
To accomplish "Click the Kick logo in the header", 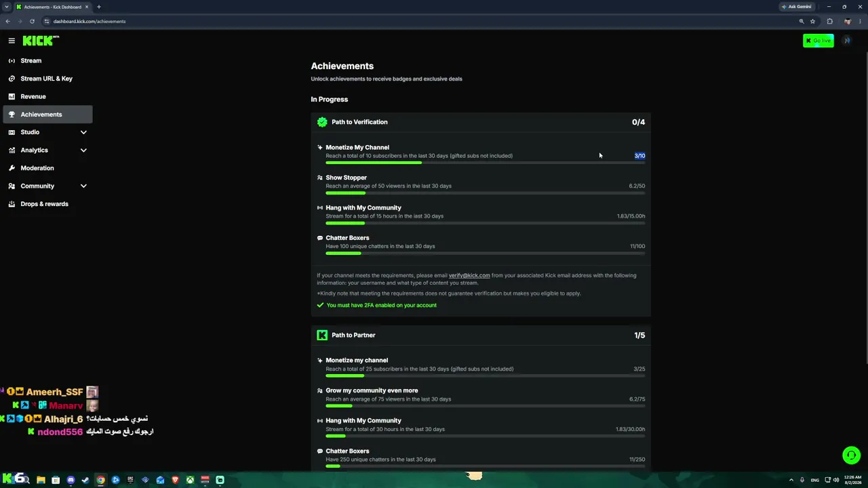I will coord(41,41).
